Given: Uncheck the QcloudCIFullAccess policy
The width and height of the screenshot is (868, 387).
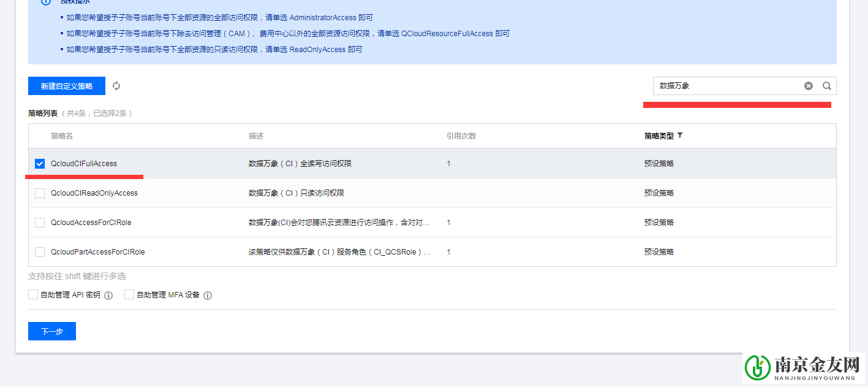Looking at the screenshot, I should point(40,163).
